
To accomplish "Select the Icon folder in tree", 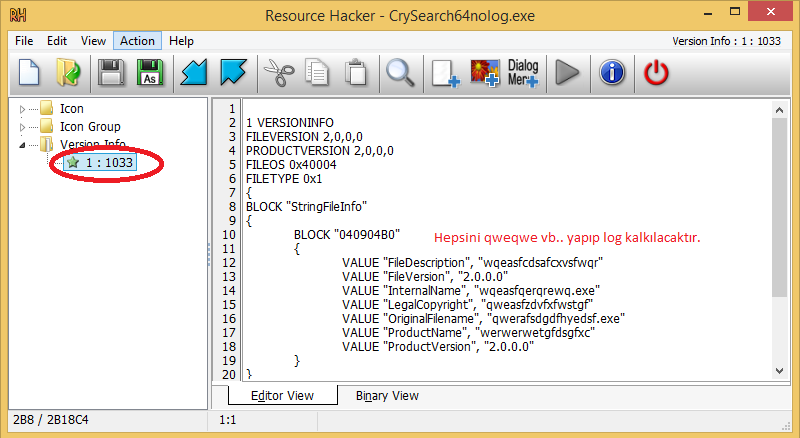I will 62,109.
